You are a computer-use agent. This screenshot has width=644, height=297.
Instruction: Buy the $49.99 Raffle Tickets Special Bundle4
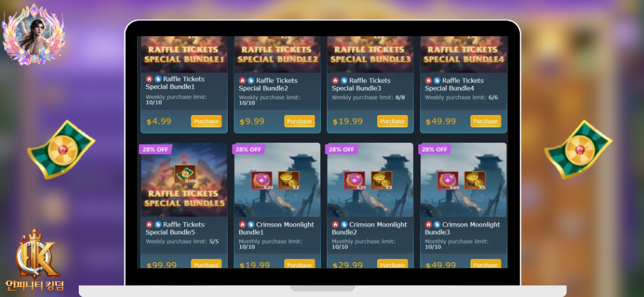[x=486, y=121]
